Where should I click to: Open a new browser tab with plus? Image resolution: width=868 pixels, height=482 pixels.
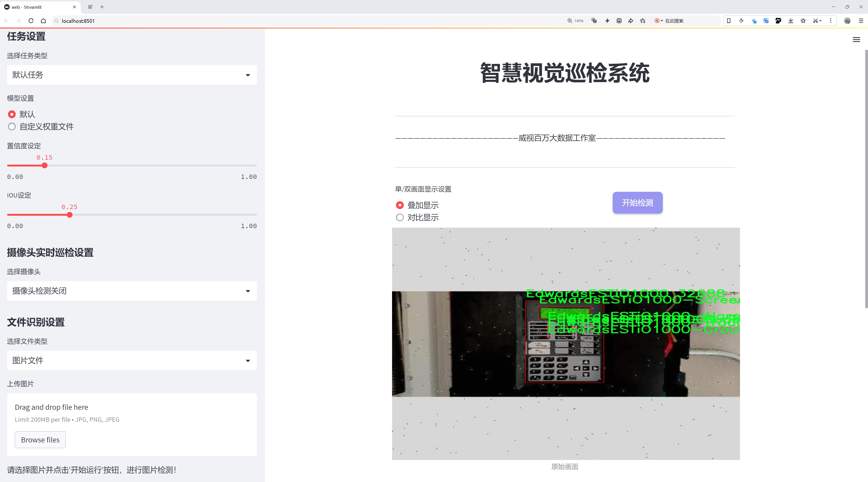tap(102, 7)
